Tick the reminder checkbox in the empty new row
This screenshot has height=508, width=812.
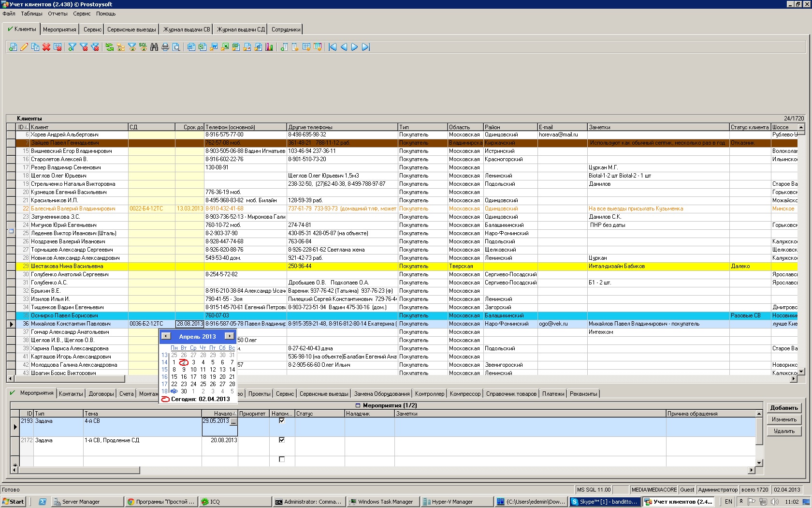click(x=282, y=459)
